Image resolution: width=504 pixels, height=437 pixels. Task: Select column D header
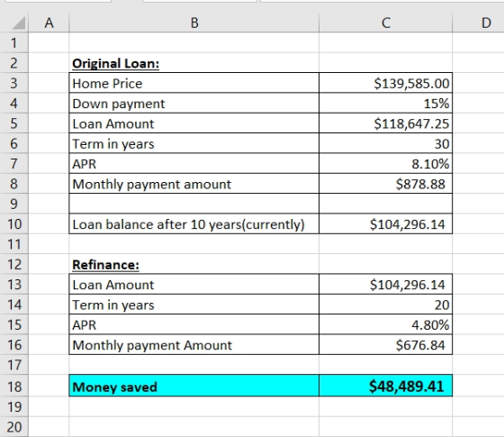click(x=478, y=23)
